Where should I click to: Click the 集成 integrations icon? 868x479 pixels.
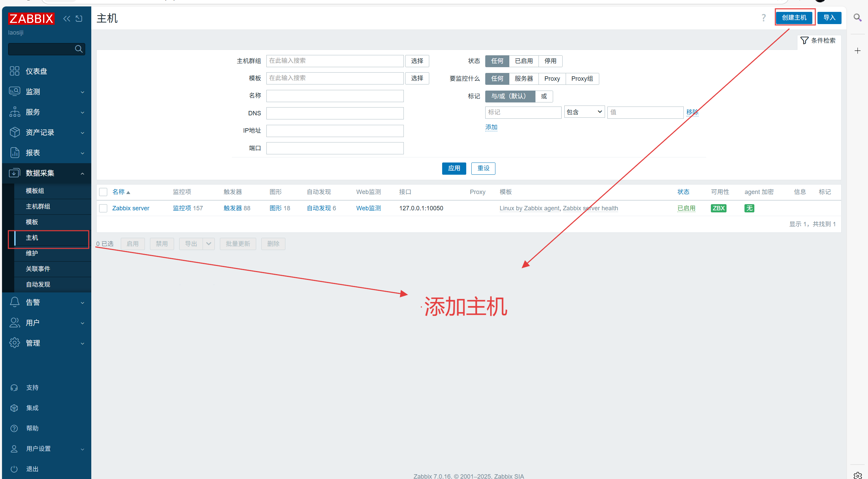14,408
